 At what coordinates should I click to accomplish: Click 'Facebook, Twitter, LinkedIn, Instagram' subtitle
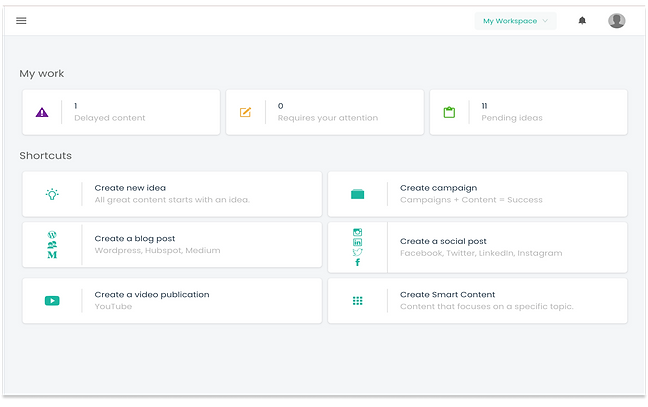(x=481, y=253)
